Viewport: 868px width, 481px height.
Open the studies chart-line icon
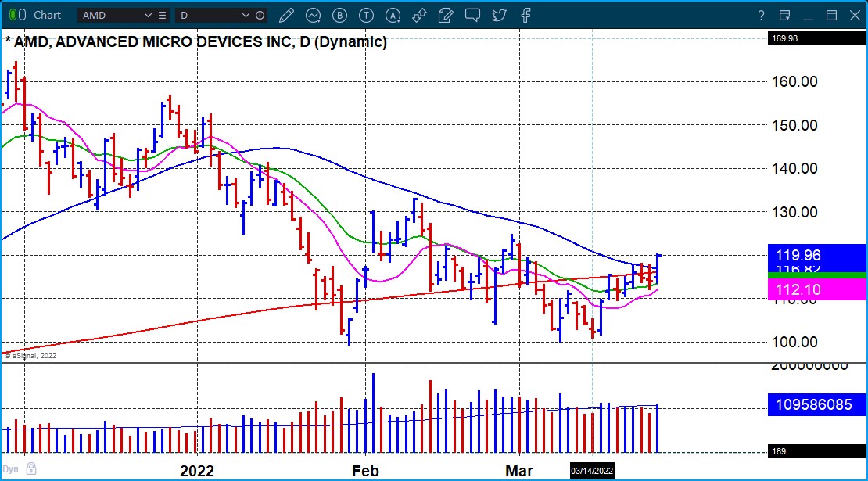click(314, 16)
